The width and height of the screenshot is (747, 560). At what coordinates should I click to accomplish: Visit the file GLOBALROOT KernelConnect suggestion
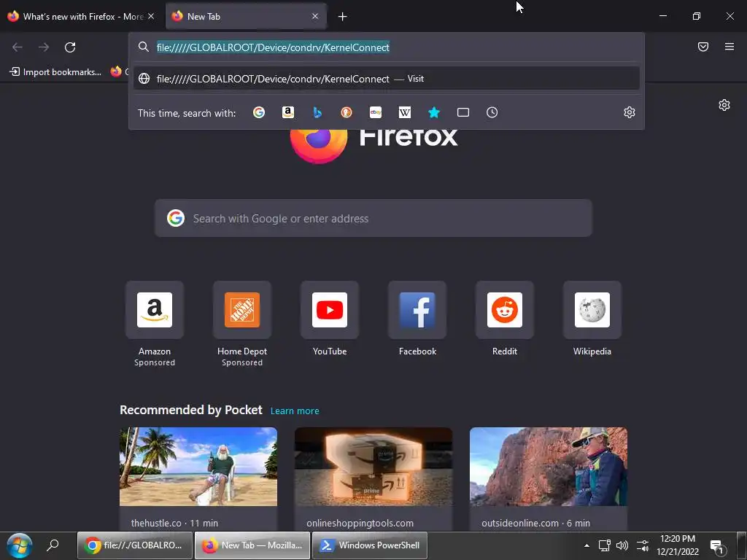coord(387,79)
